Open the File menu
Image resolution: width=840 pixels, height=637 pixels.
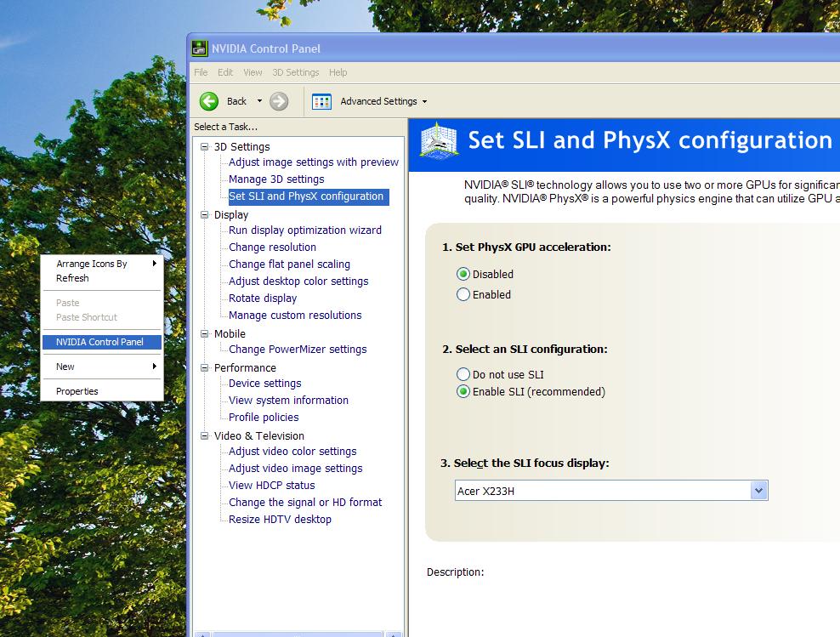point(201,72)
